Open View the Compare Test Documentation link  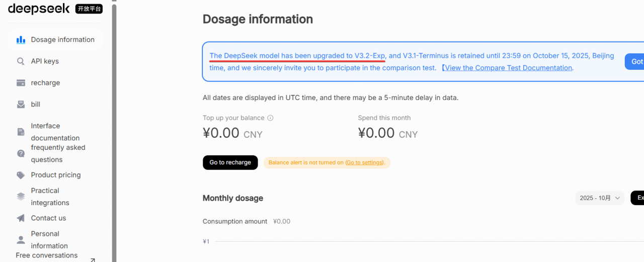(508, 68)
